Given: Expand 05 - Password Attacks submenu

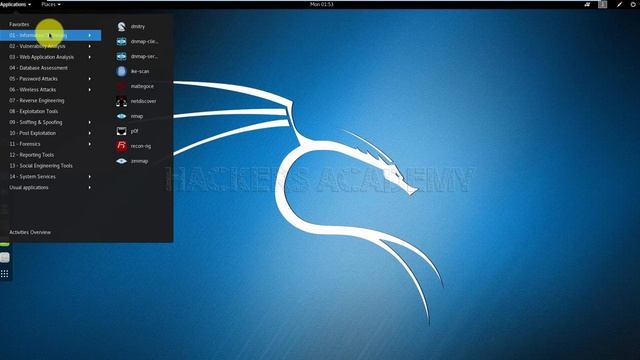Looking at the screenshot, I should [x=51, y=79].
